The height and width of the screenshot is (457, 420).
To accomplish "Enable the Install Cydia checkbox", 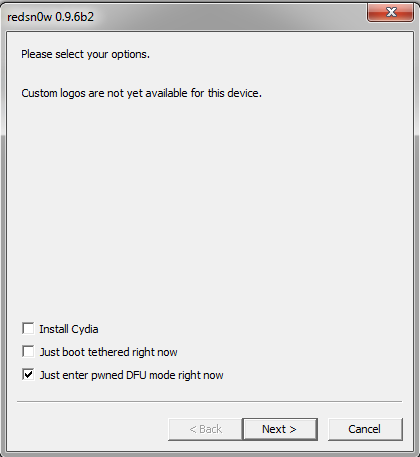I will pyautogui.click(x=28, y=328).
